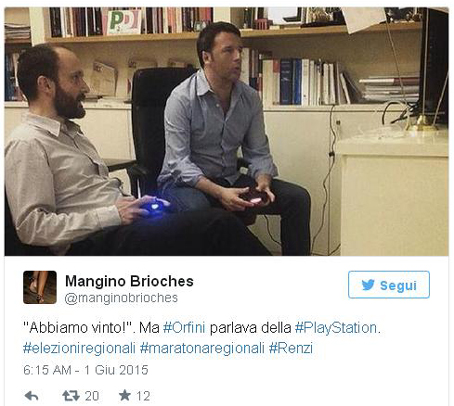This screenshot has width=454, height=406.
Task: Open the #maratonaregionali hashtag
Action: [x=202, y=348]
